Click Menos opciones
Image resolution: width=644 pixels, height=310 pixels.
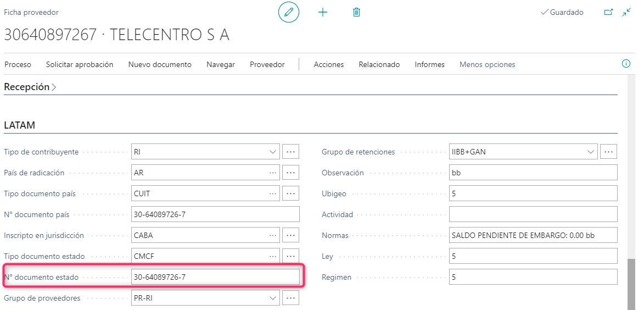487,64
